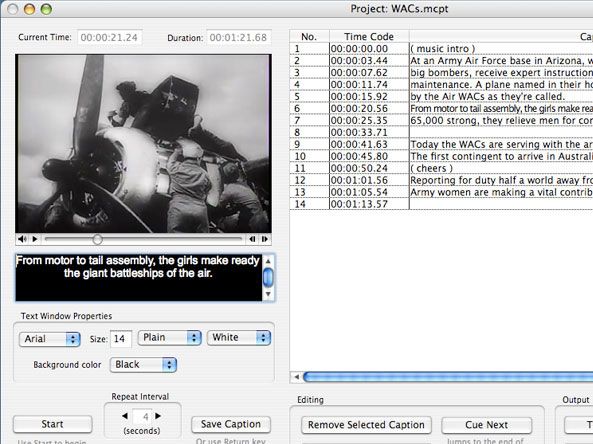The width and height of the screenshot is (593, 444).
Task: Decrease the repeat interval with left arrow
Action: coord(125,416)
